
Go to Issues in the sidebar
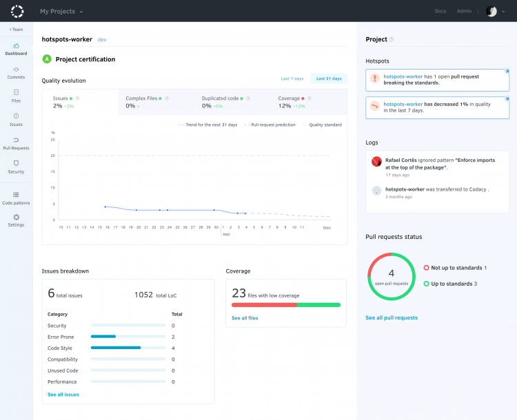pos(16,116)
